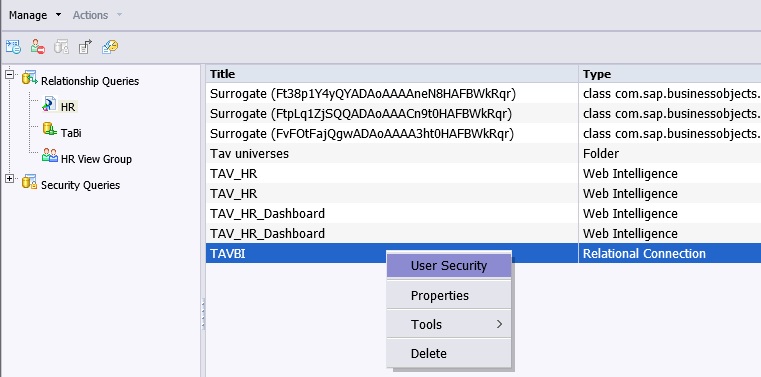Open the Manage dropdown menu

[x=35, y=15]
